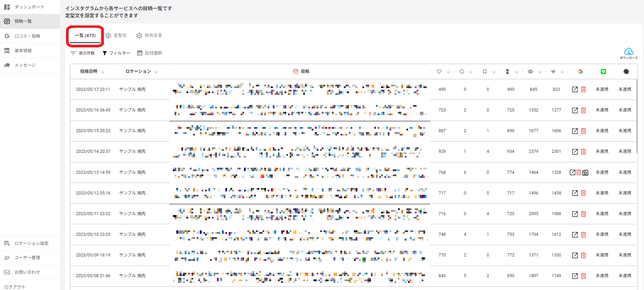Sort by ロケーション column arrow
The width and height of the screenshot is (644, 290).
pyautogui.click(x=156, y=71)
